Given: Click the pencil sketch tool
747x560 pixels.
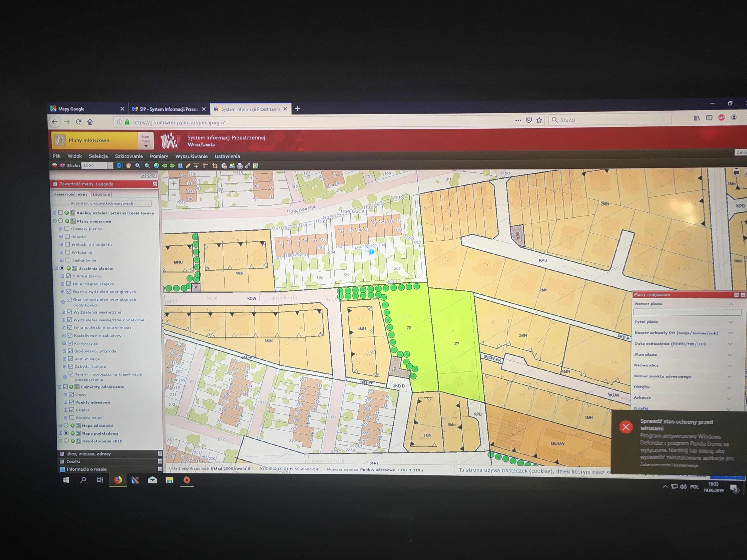Looking at the screenshot, I should point(188,165).
